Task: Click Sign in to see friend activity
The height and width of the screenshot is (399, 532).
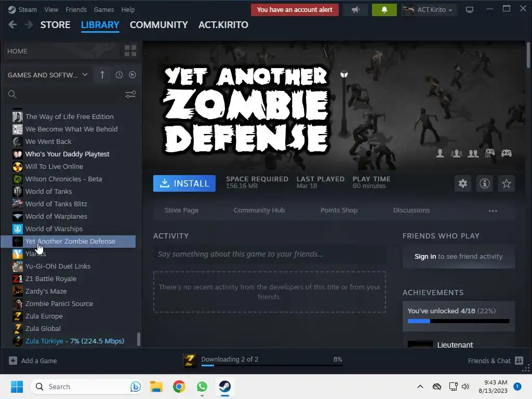Action: [x=425, y=257]
